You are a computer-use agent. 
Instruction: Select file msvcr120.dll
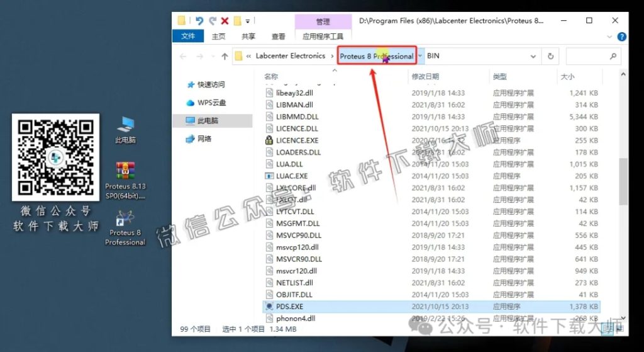[296, 271]
